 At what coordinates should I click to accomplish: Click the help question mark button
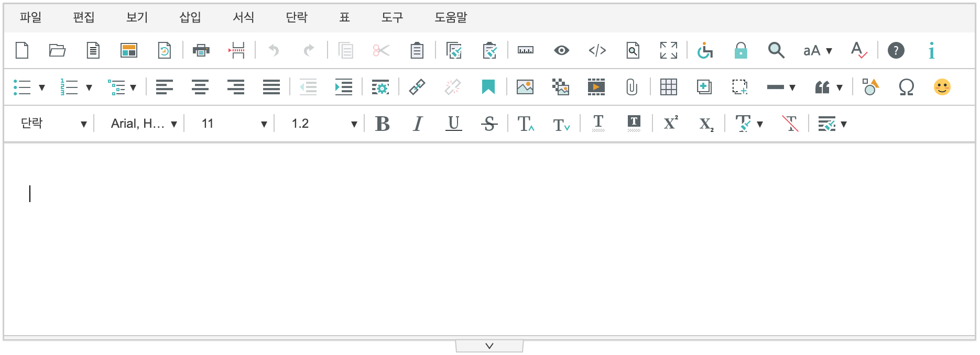(x=896, y=51)
